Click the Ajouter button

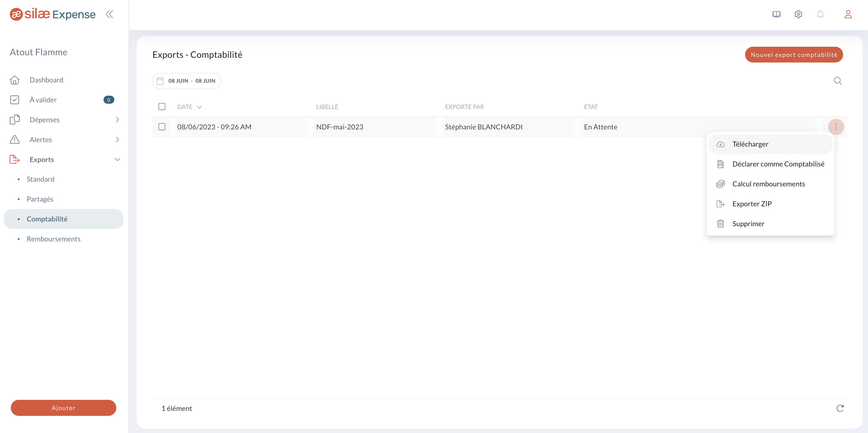(63, 408)
